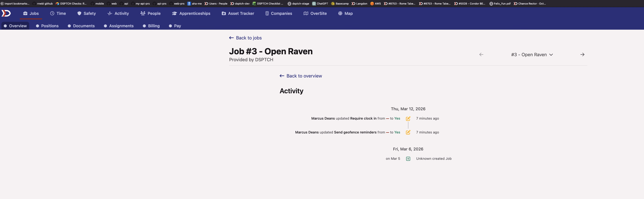Viewport: 644px width, 199px height.
Task: Click 7 minutes ago beside geofence reminders
Action: [428, 132]
